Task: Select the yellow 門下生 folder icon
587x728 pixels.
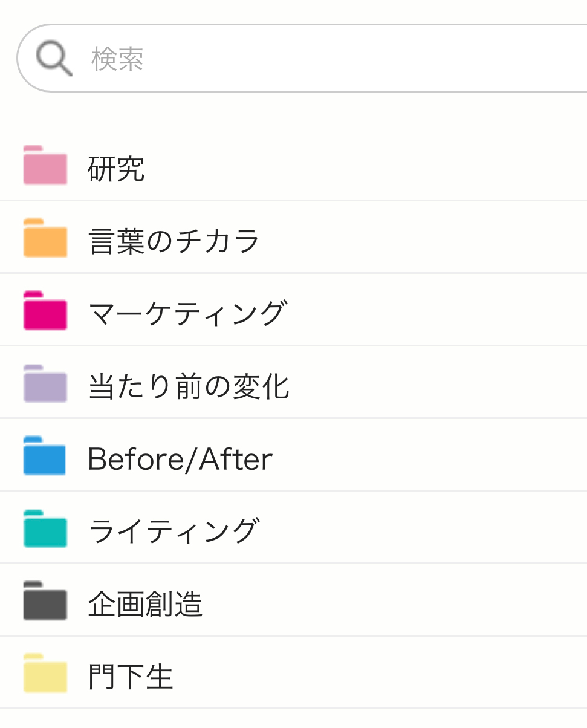Action: click(45, 673)
